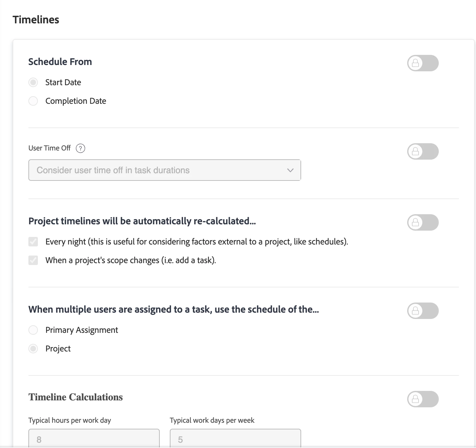The height and width of the screenshot is (448, 476).
Task: Click the Primary Assignment label text
Action: click(82, 330)
